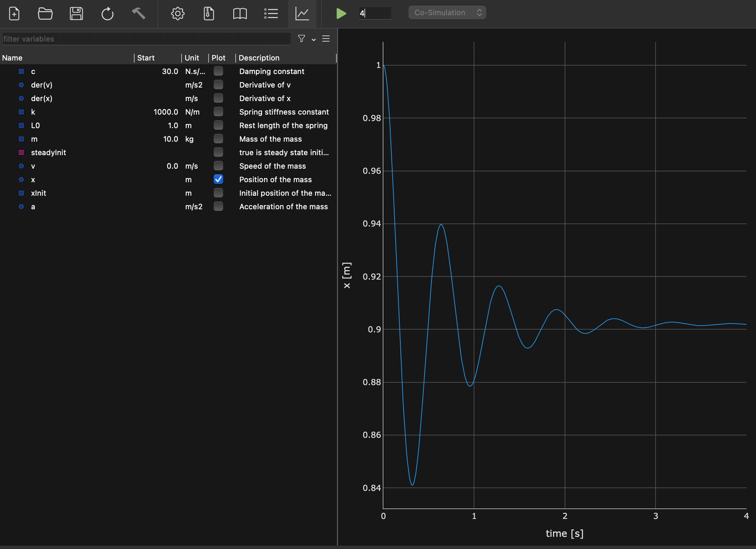This screenshot has width=756, height=549.
Task: Select the der(x) variable name
Action: click(x=42, y=98)
